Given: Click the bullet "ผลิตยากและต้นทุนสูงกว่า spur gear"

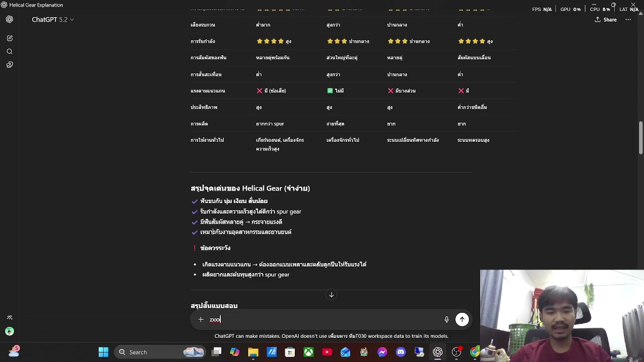Looking at the screenshot, I should [246, 275].
